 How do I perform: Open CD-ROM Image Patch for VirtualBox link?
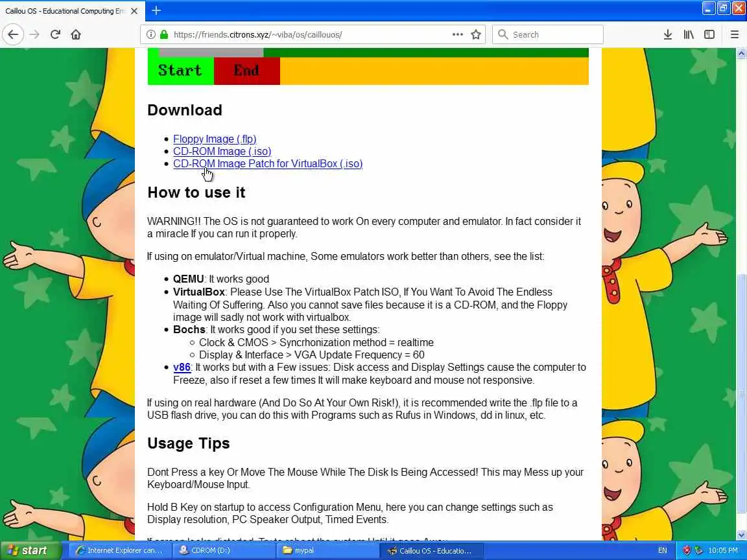coord(268,163)
